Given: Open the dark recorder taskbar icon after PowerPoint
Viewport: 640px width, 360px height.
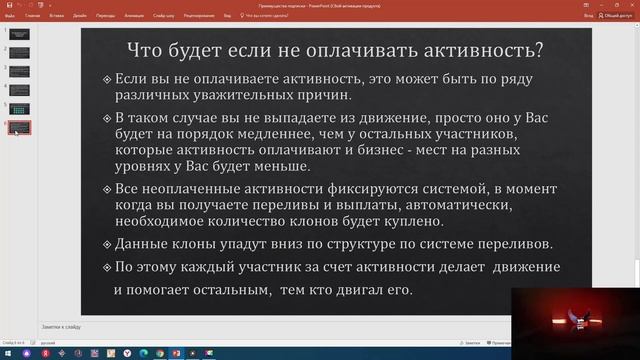Looking at the screenshot, I should point(193,353).
